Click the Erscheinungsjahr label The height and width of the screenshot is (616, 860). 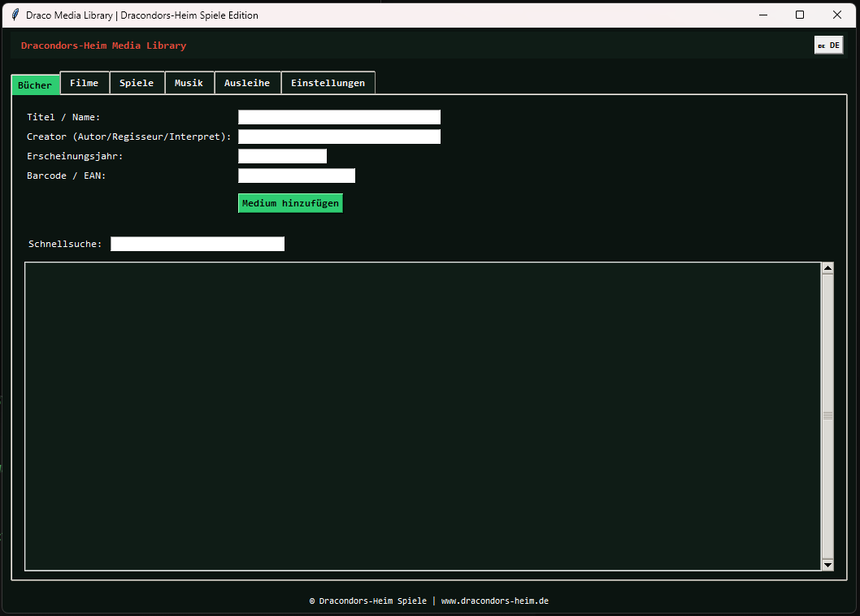click(75, 156)
